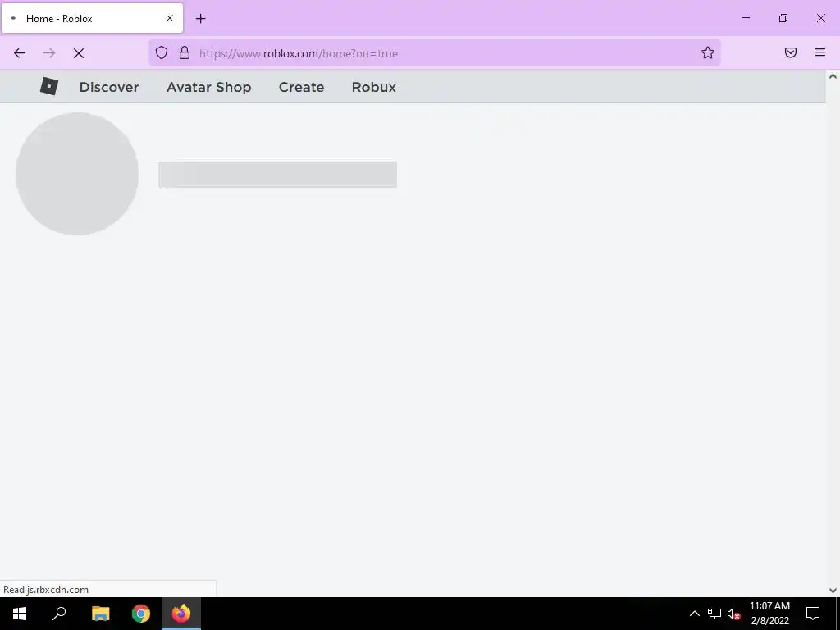Save page to Pocket
Viewport: 840px width, 630px height.
click(790, 52)
